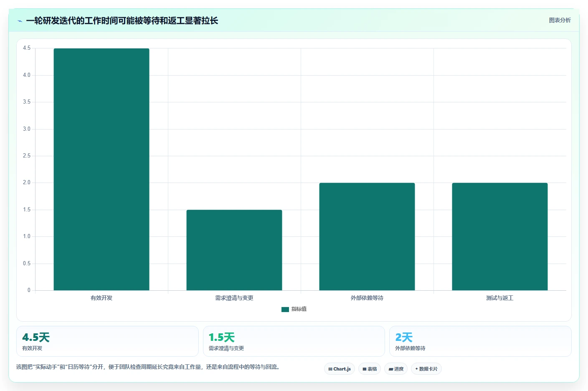This screenshot has height=391, width=588.
Task: Click the 数据卡片 tag chip
Action: pos(426,369)
